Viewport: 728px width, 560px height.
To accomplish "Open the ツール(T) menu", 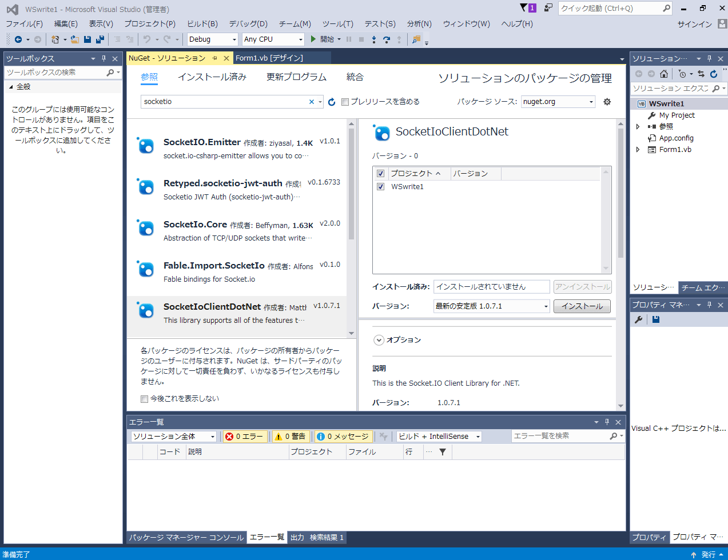I will pyautogui.click(x=337, y=23).
